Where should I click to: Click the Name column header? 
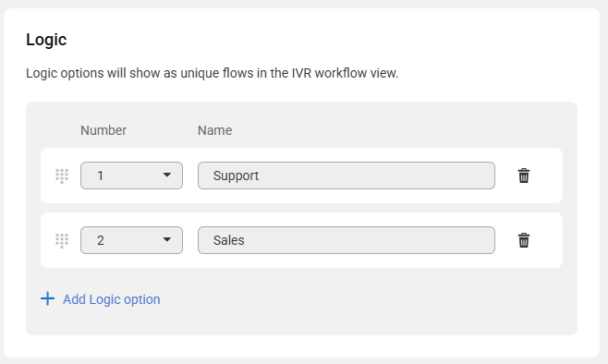[x=214, y=130]
